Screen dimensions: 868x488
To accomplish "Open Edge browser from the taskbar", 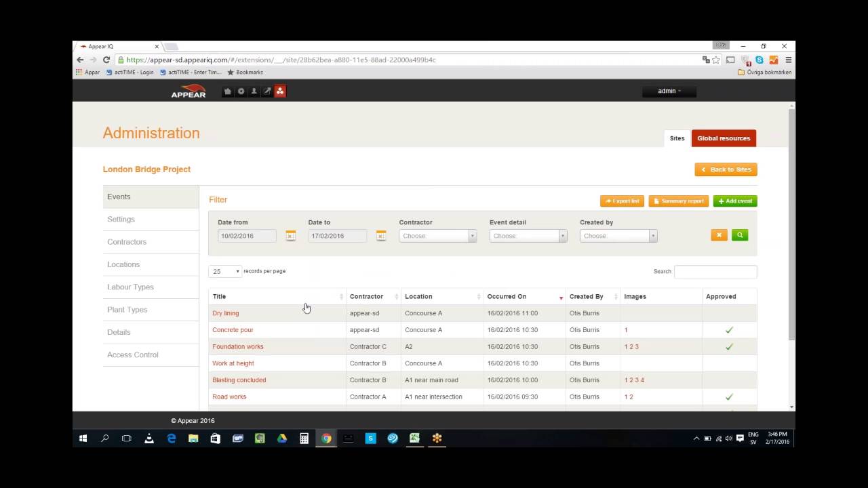I will (171, 439).
